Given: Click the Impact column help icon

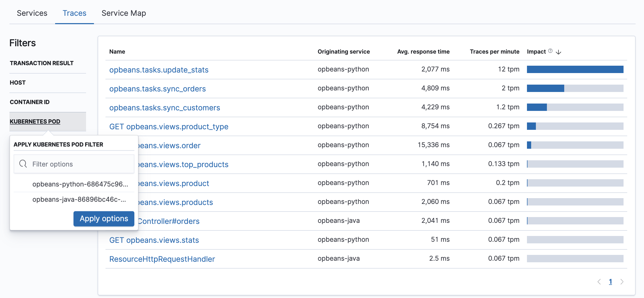Looking at the screenshot, I should (550, 51).
